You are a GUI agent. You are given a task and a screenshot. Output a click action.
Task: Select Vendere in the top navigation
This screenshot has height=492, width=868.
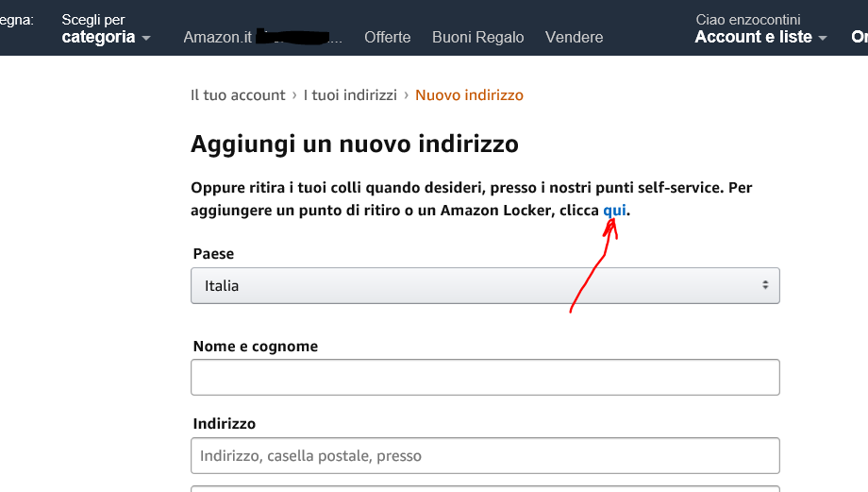click(574, 38)
